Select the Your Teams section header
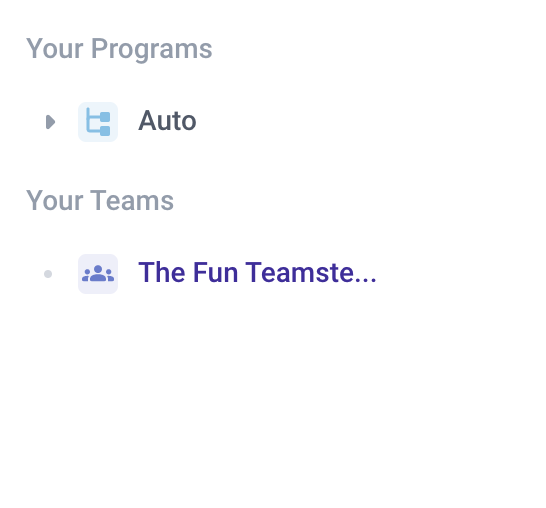Screen dimensions: 546x508 click(x=100, y=201)
